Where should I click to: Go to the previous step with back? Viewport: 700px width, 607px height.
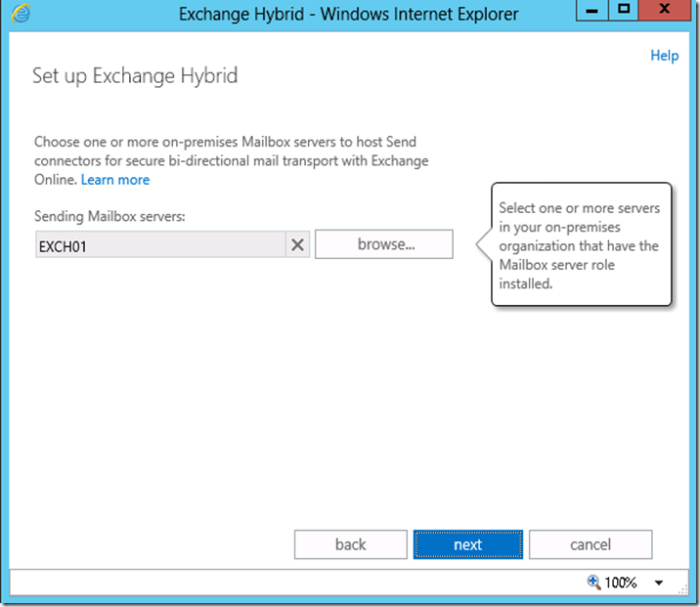pyautogui.click(x=350, y=544)
